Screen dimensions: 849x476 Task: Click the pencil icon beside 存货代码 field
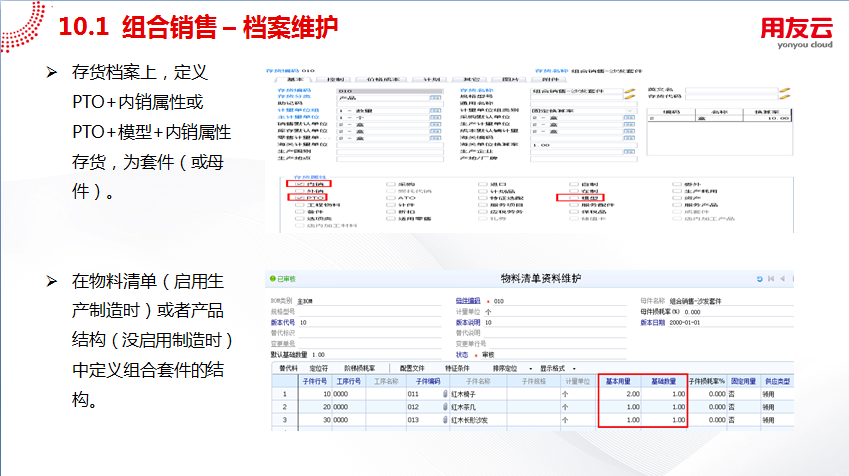(785, 96)
